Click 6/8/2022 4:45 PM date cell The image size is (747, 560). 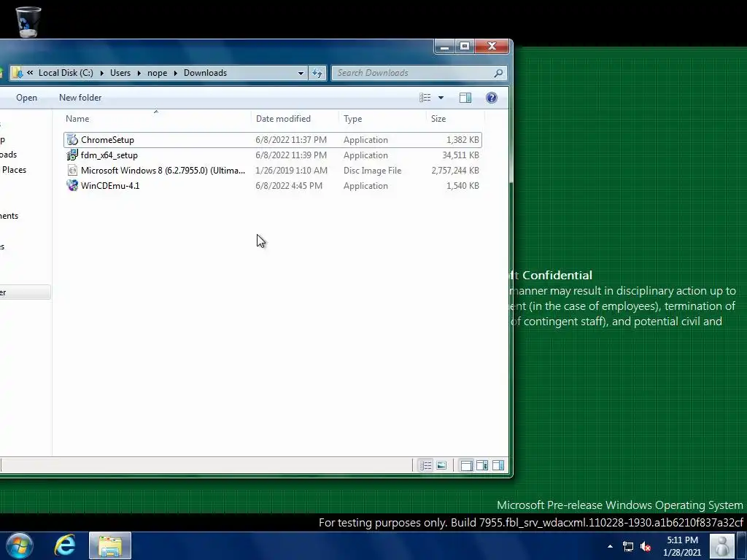(289, 185)
